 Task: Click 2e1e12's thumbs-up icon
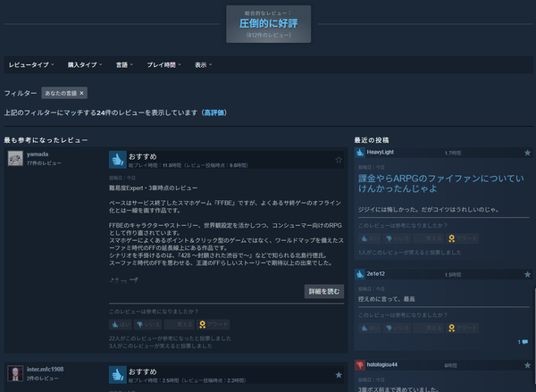(x=360, y=274)
